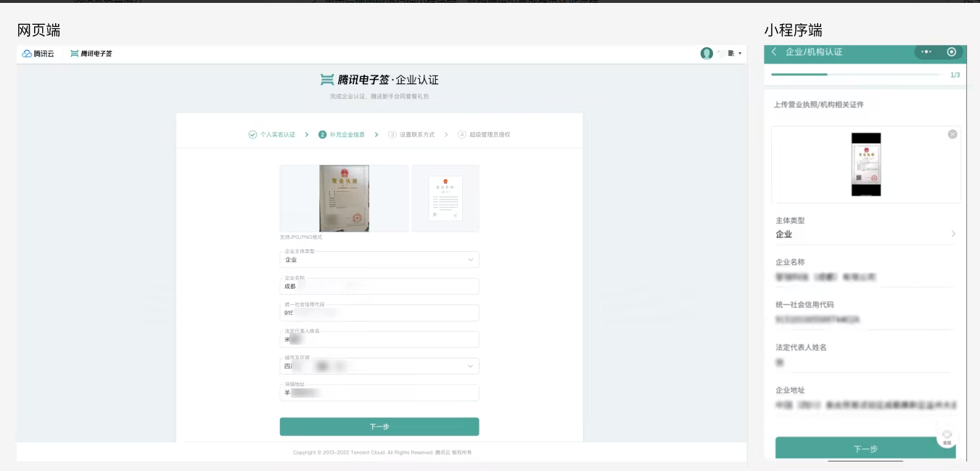Open the user avatar in web header
The width and height of the screenshot is (980, 471).
pyautogui.click(x=707, y=53)
